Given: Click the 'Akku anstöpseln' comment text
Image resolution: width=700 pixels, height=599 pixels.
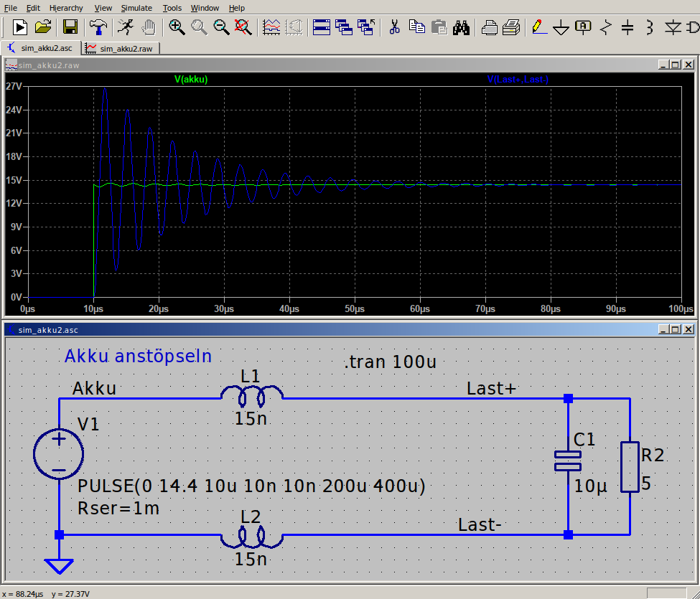Looking at the screenshot, I should point(138,357).
